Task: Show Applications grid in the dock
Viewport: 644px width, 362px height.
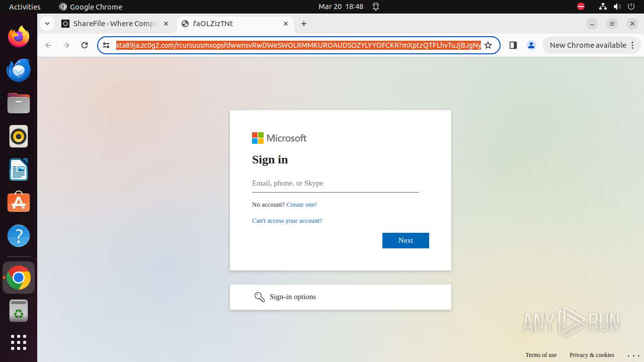Action: click(x=19, y=342)
